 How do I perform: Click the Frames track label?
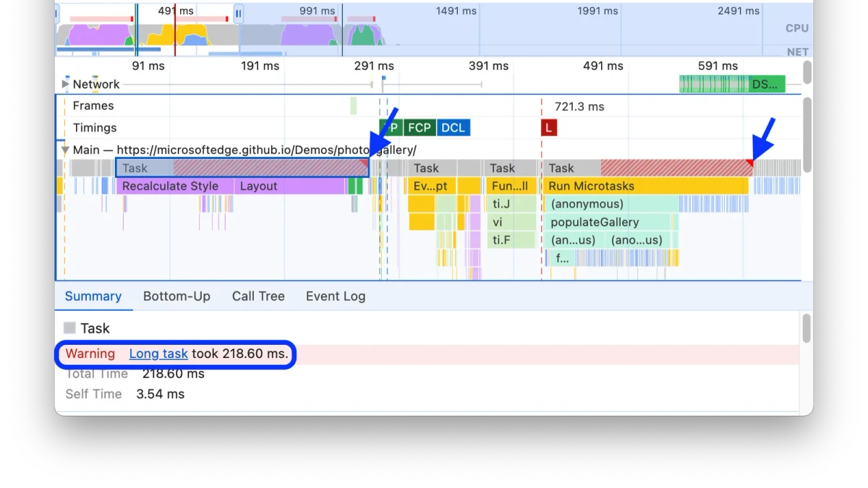pyautogui.click(x=93, y=106)
